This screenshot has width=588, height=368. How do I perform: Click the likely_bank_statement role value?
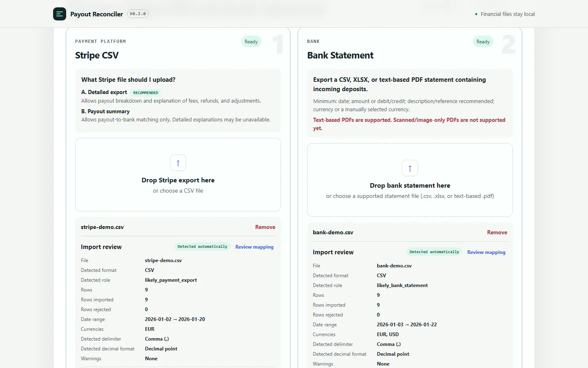pos(402,285)
